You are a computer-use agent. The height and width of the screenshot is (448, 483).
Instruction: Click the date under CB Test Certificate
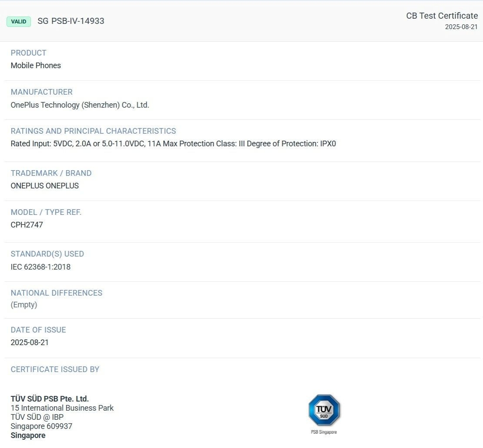[x=461, y=27]
